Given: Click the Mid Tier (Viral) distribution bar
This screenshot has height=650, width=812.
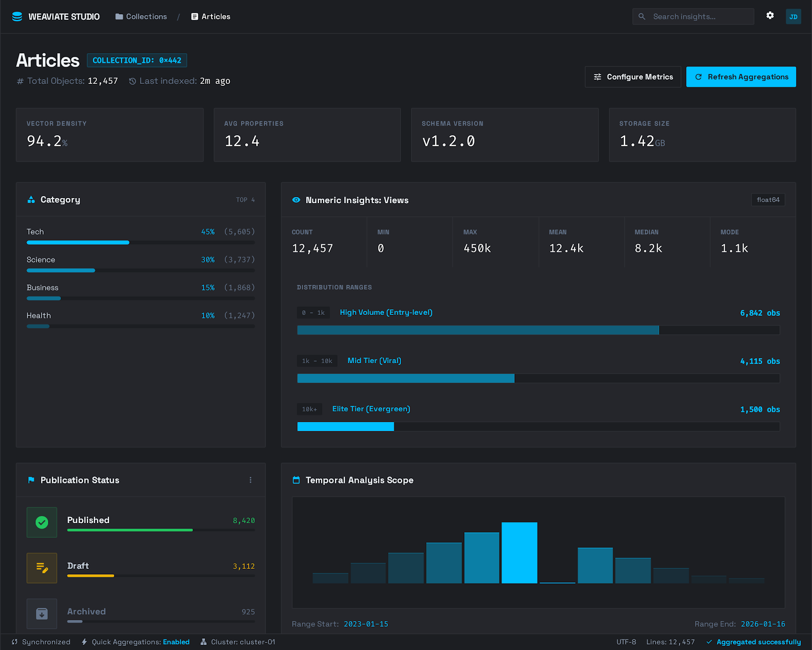Looking at the screenshot, I should click(x=538, y=378).
